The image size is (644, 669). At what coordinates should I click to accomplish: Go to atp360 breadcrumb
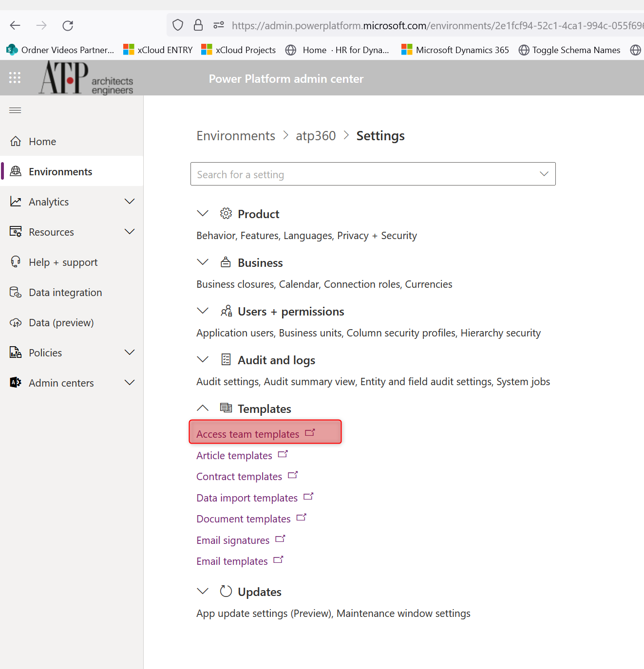pos(316,135)
